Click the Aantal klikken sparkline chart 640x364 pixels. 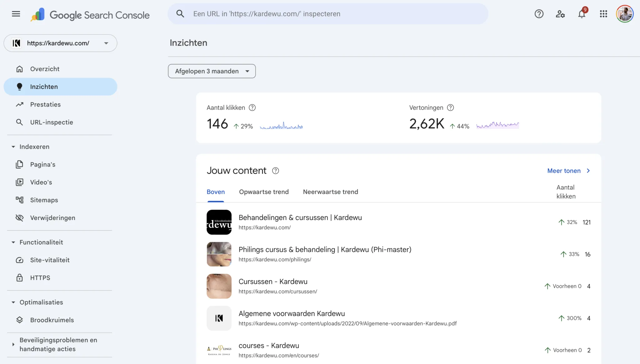[x=281, y=126]
